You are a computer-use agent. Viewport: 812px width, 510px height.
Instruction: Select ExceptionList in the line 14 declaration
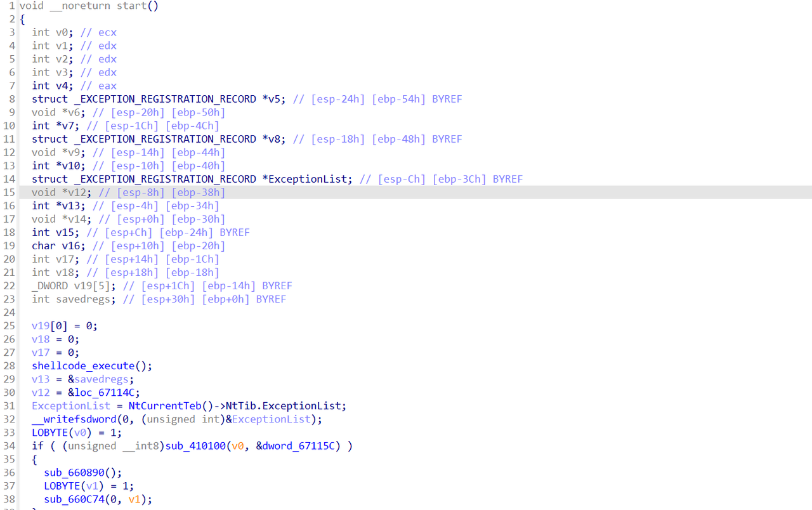coord(309,179)
